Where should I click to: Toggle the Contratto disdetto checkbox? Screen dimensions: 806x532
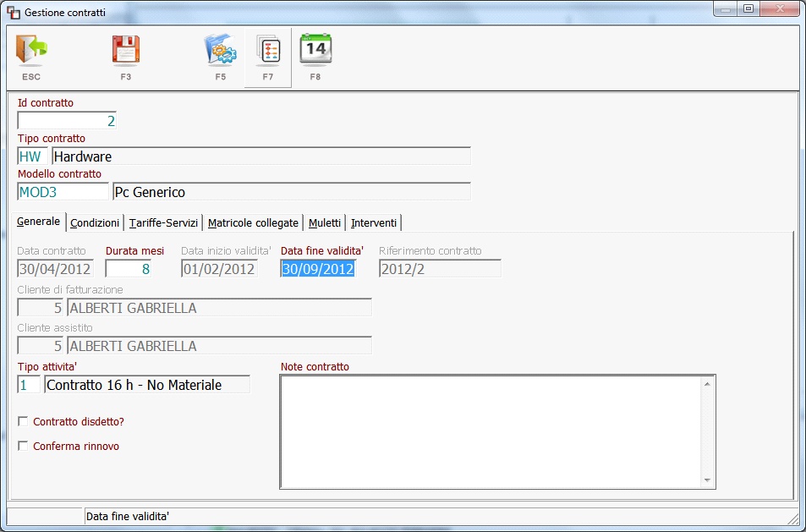click(23, 421)
